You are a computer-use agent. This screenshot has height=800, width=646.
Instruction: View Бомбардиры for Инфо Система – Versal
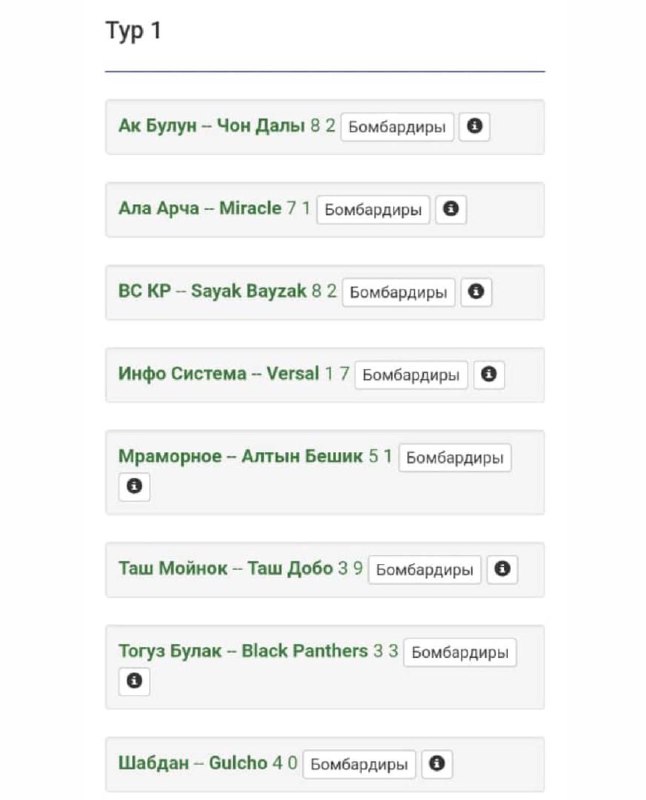pyautogui.click(x=411, y=375)
